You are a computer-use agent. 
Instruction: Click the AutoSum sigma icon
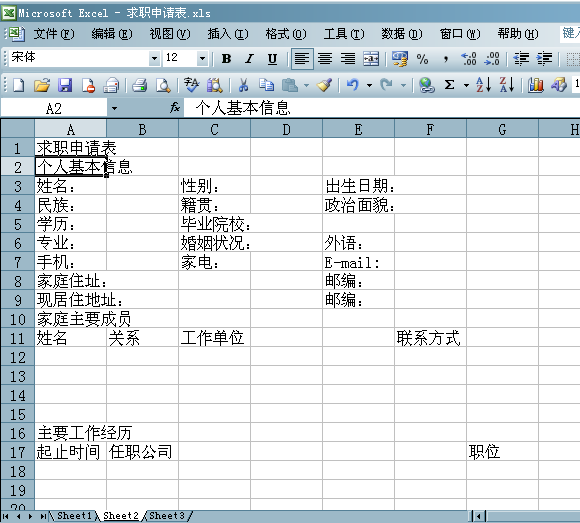pyautogui.click(x=449, y=85)
